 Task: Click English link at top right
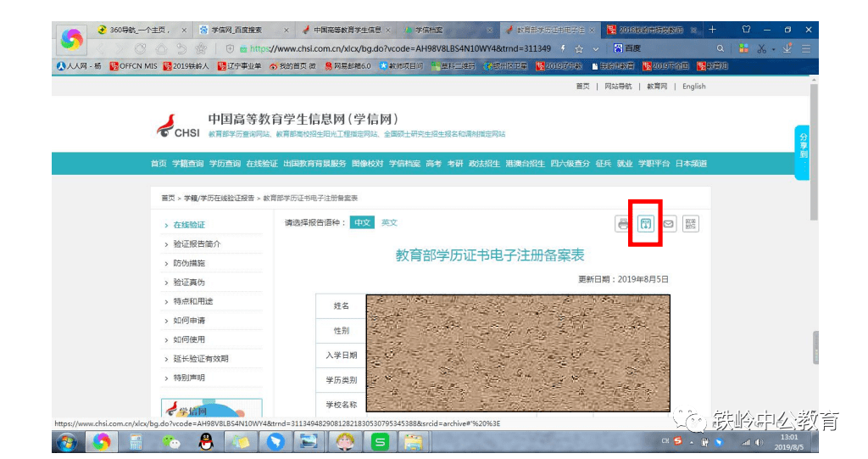(x=693, y=87)
